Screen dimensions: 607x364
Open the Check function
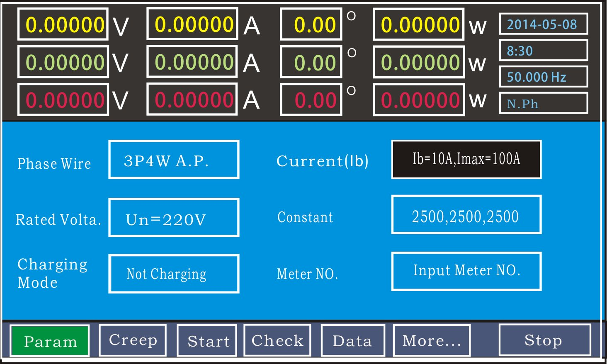point(277,340)
